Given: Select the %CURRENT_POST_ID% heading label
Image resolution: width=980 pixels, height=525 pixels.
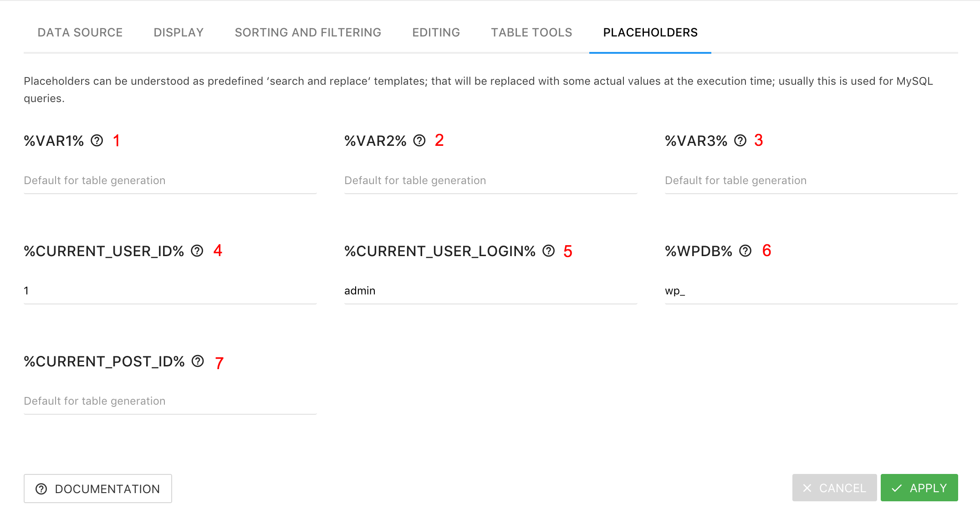Looking at the screenshot, I should 104,361.
